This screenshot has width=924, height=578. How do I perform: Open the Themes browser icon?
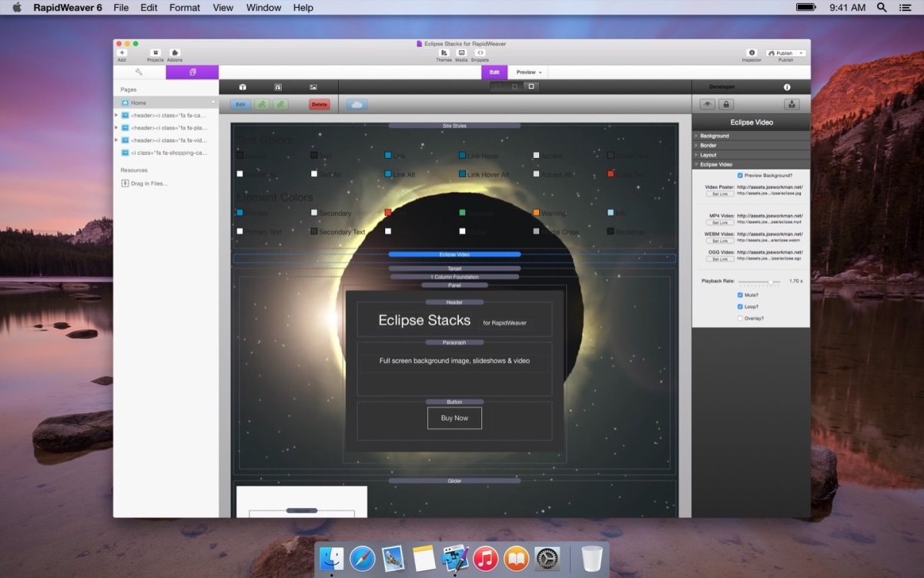444,52
